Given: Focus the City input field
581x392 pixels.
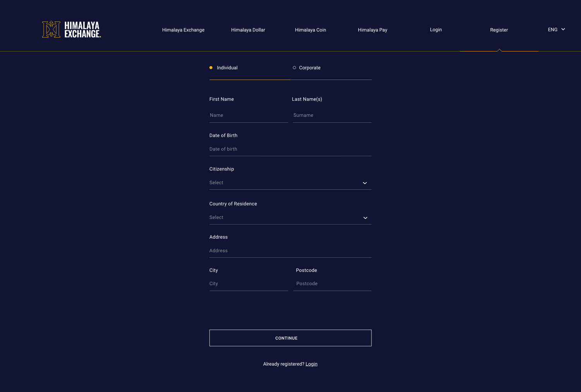Looking at the screenshot, I should [249, 284].
